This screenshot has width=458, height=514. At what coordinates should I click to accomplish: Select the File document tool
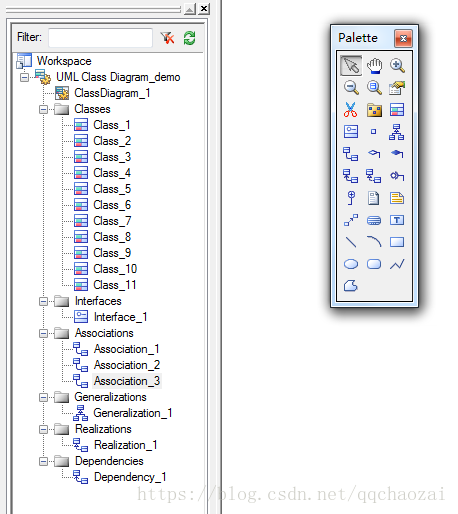tap(374, 198)
